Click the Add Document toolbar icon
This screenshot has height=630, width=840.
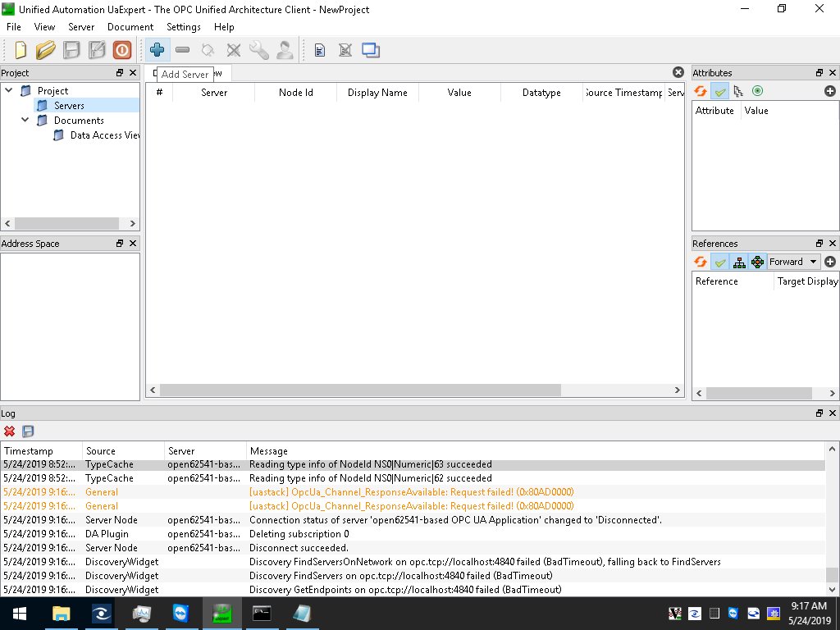[x=320, y=50]
